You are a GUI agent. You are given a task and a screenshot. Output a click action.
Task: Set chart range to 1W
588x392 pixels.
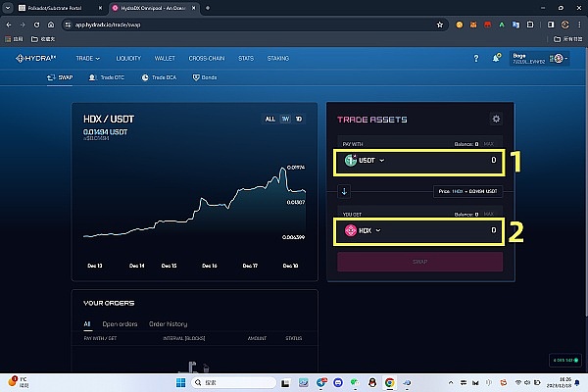pos(285,119)
